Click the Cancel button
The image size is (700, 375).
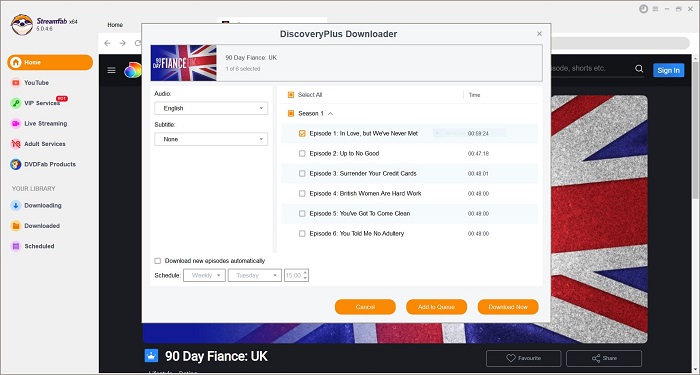click(365, 307)
